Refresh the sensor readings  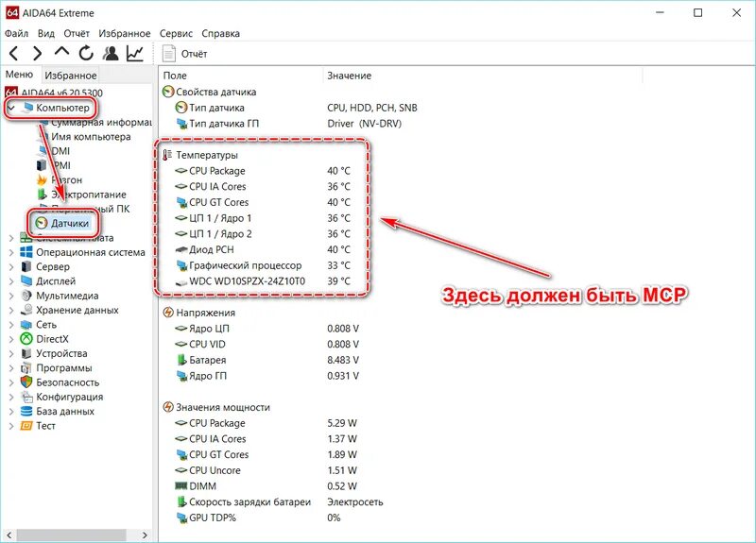tap(86, 53)
